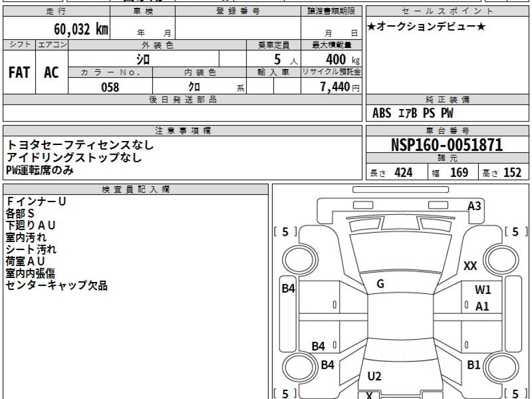Click the 輸入車 header cell
The width and height of the screenshot is (532, 399).
[x=274, y=72]
